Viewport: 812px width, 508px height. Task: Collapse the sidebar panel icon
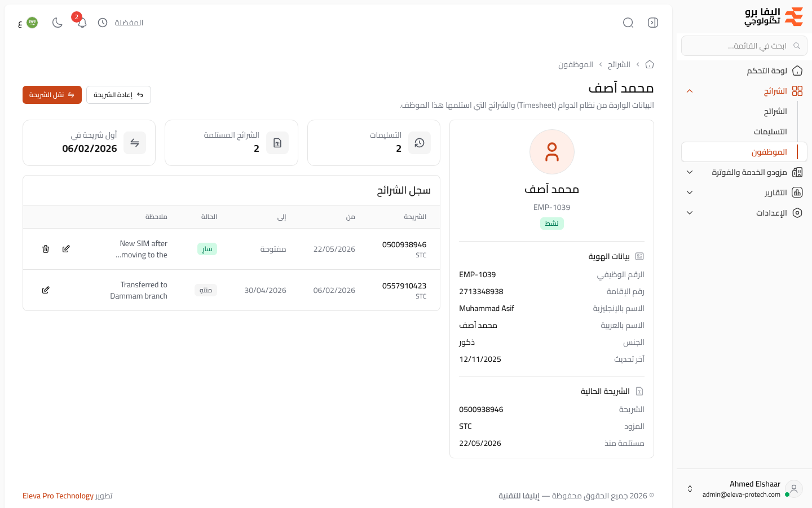point(653,23)
